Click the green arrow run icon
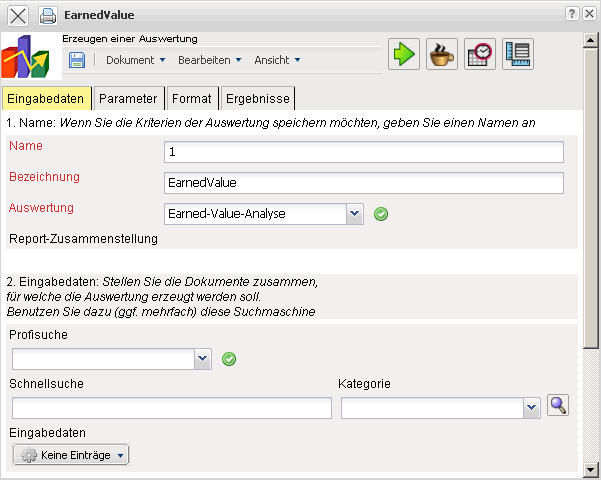This screenshot has height=480, width=601. click(x=404, y=54)
